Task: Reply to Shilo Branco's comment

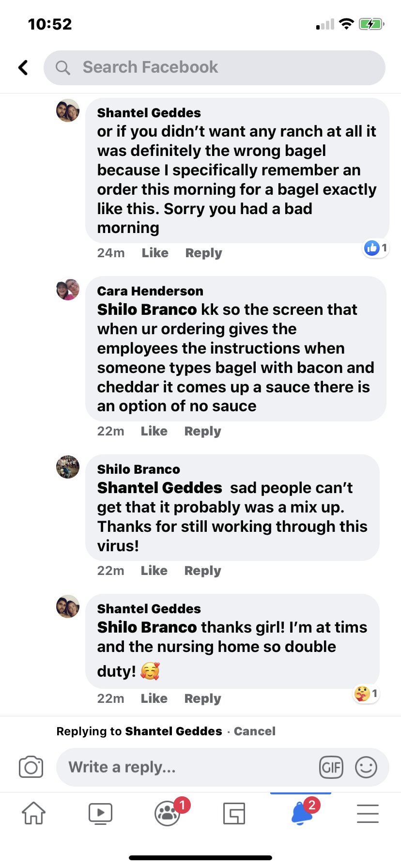Action: (x=202, y=571)
